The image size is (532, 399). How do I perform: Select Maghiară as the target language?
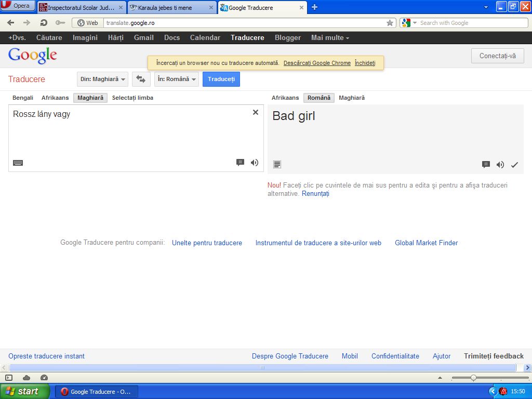point(352,98)
